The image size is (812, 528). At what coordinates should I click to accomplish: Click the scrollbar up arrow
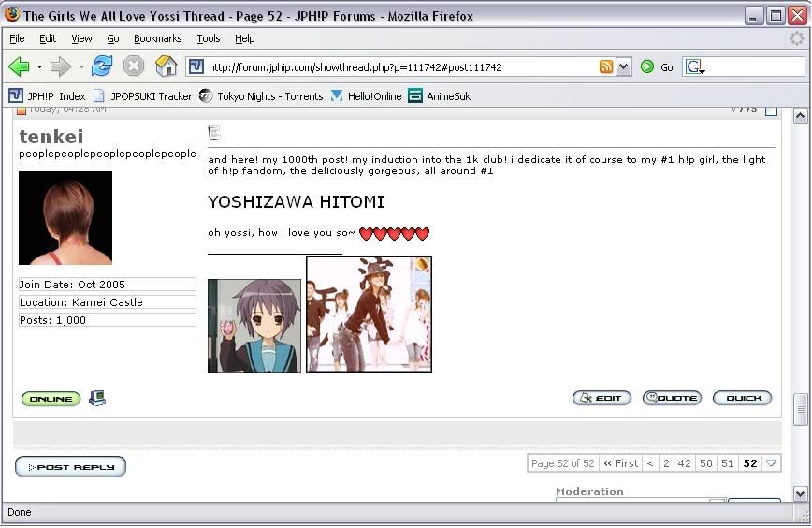point(800,115)
